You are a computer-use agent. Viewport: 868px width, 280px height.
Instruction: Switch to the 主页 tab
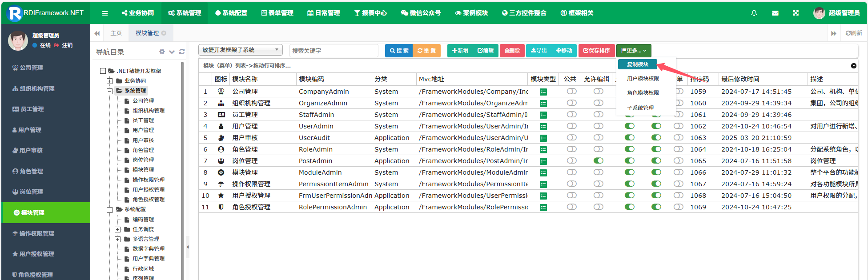[116, 33]
